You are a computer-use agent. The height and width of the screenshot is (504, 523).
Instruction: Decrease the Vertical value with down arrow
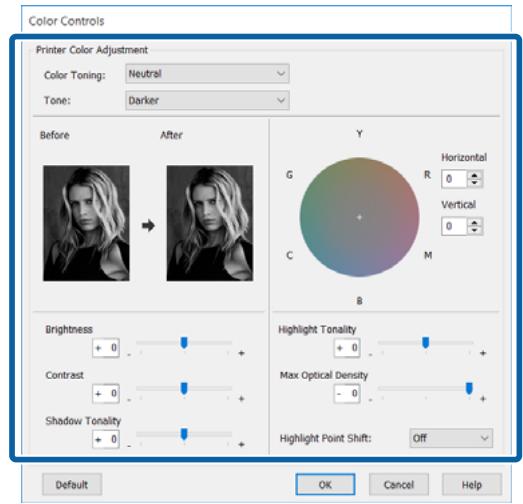pyautogui.click(x=474, y=230)
